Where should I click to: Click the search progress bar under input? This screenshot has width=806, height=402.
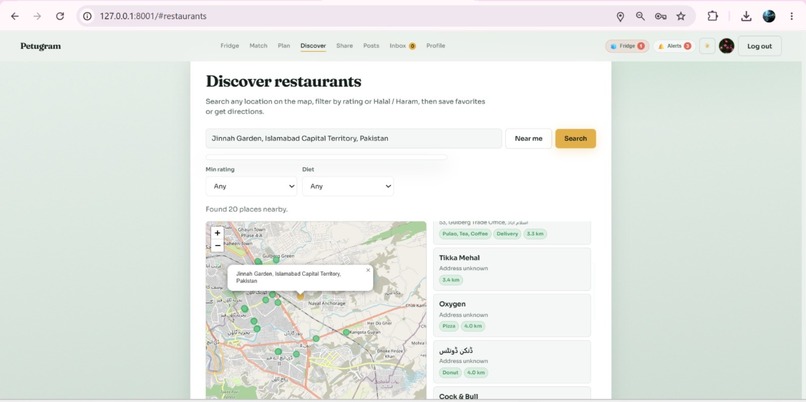click(x=326, y=157)
